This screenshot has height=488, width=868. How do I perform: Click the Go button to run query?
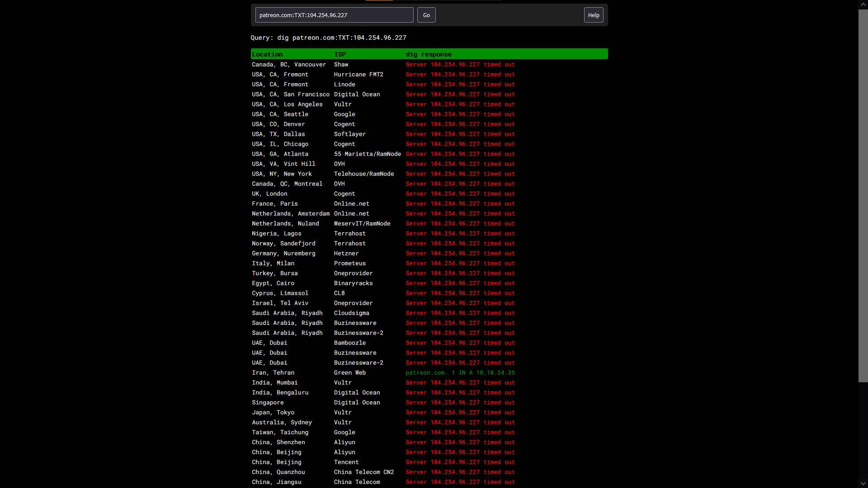click(426, 15)
